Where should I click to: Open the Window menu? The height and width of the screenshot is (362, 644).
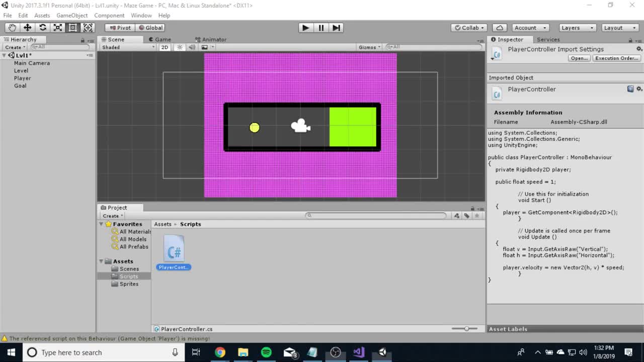[x=141, y=15]
